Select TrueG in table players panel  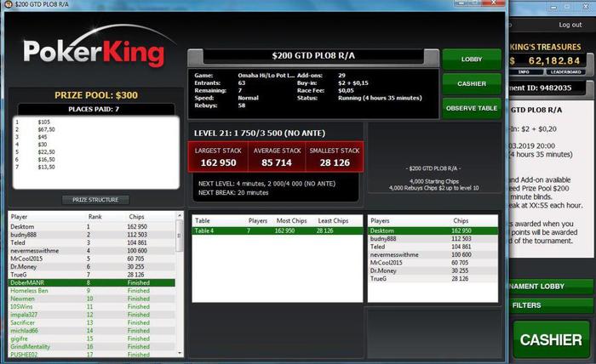click(433, 279)
